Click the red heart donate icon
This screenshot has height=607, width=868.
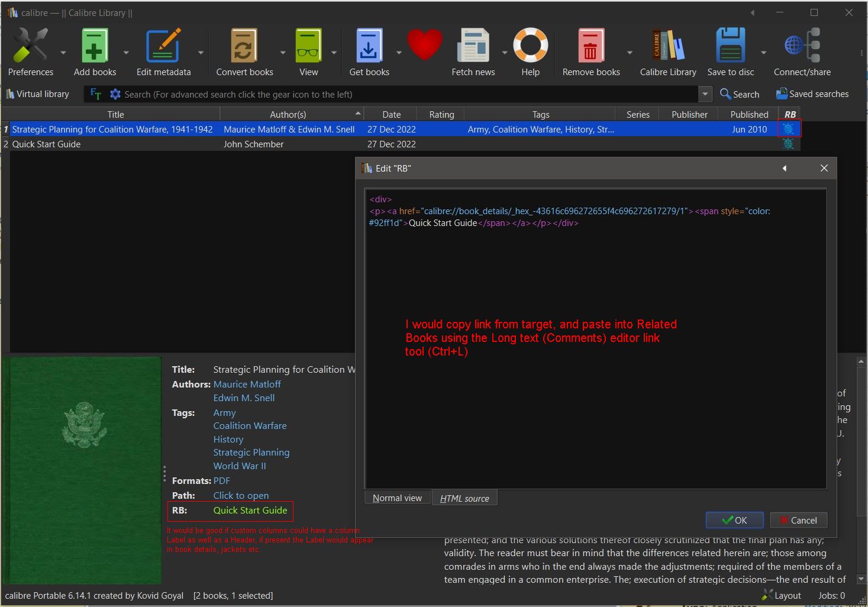(425, 44)
